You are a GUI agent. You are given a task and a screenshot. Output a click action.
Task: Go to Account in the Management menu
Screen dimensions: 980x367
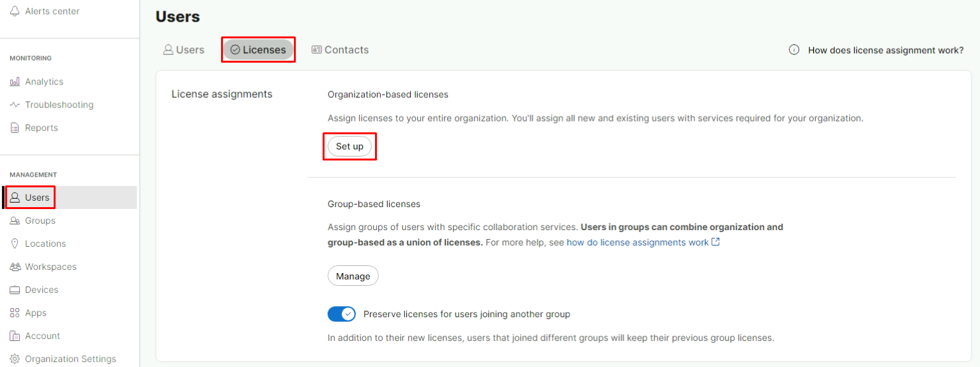tap(42, 336)
